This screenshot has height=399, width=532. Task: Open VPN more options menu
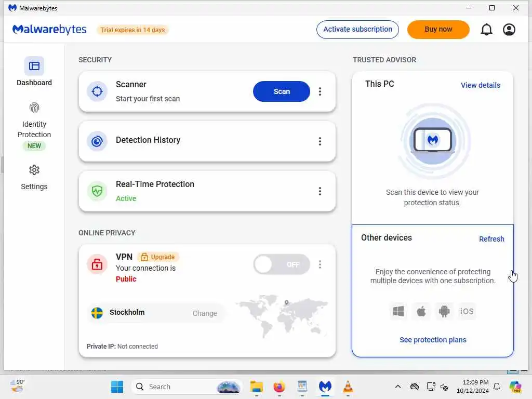(320, 264)
